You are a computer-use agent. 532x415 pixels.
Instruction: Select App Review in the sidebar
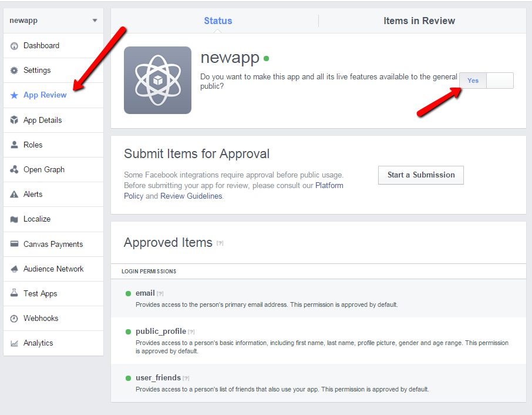tap(53, 95)
